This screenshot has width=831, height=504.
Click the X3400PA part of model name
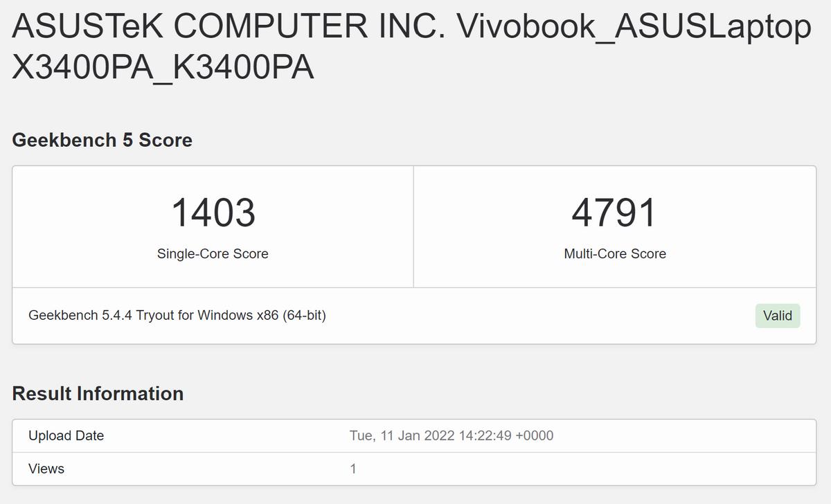[x=82, y=68]
